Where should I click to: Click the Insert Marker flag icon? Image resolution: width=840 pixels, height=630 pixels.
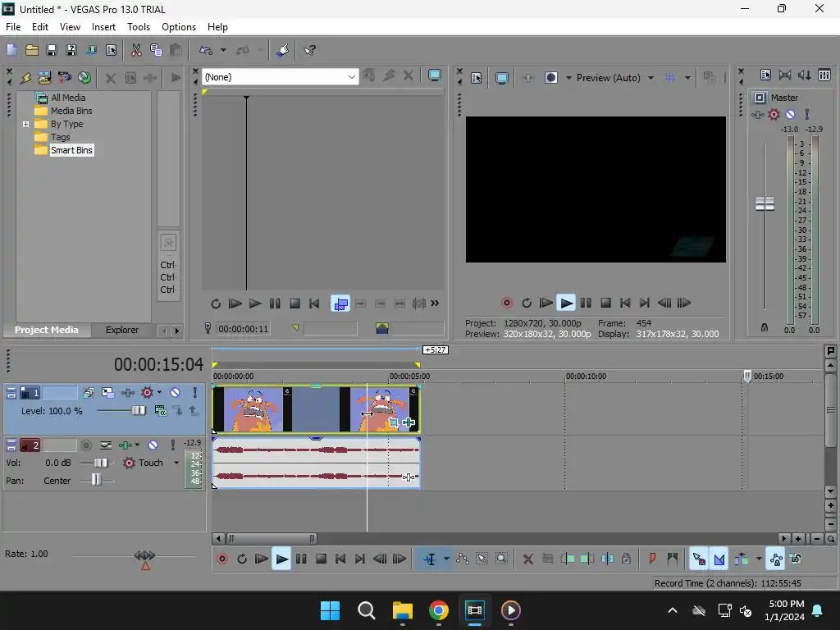click(x=652, y=559)
